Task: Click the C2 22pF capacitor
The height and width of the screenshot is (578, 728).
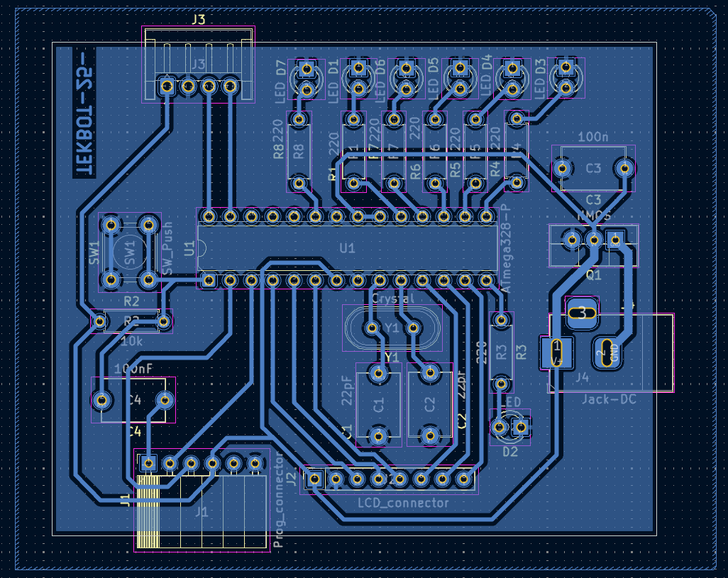Action: [x=429, y=404]
